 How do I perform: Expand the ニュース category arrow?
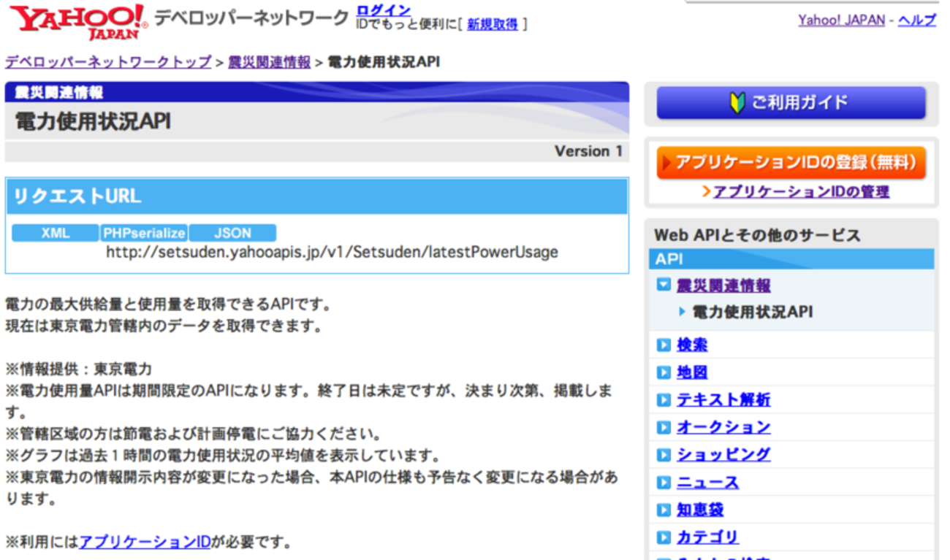point(664,483)
